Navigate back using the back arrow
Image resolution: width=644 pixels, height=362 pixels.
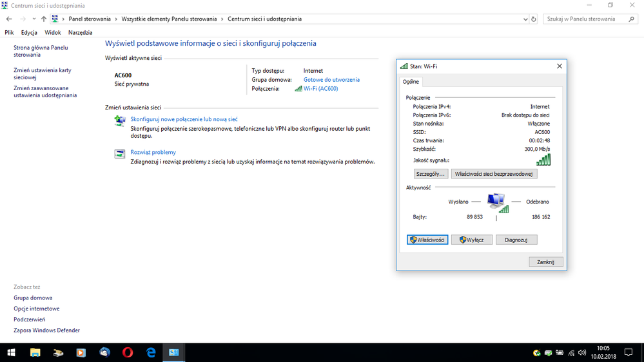tap(9, 19)
